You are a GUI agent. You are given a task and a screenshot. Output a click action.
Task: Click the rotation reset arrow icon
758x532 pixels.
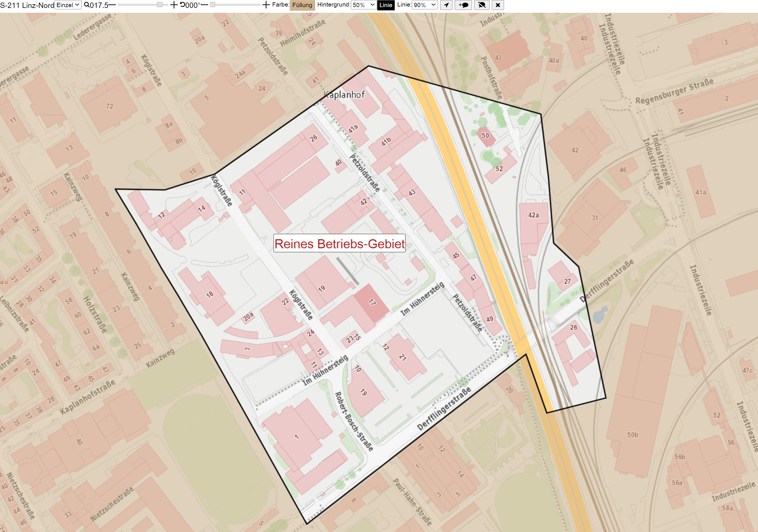click(x=183, y=5)
